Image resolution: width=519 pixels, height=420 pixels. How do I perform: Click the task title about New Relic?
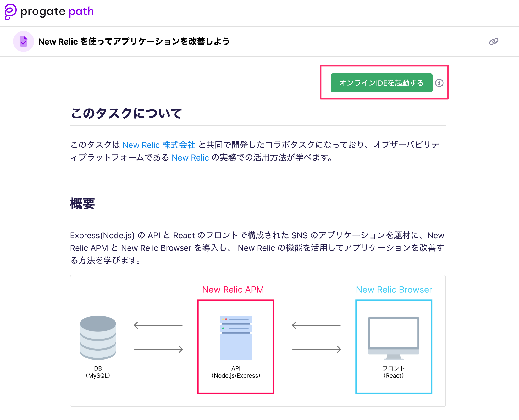(134, 41)
